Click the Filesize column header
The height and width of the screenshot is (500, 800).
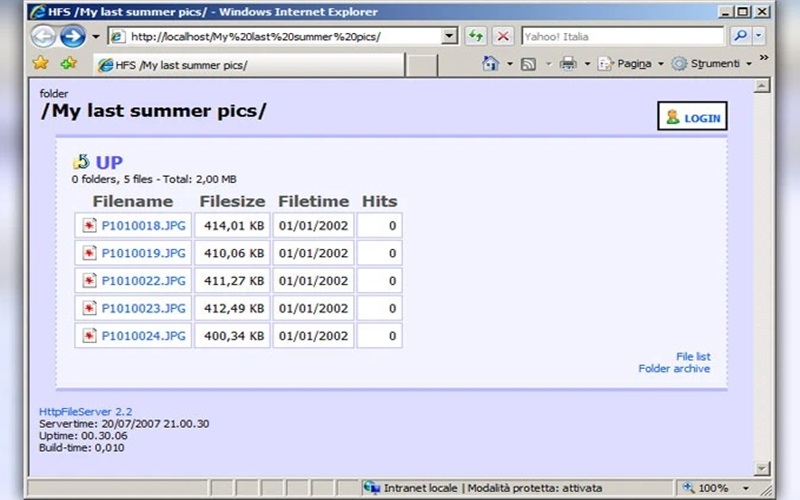pos(232,201)
